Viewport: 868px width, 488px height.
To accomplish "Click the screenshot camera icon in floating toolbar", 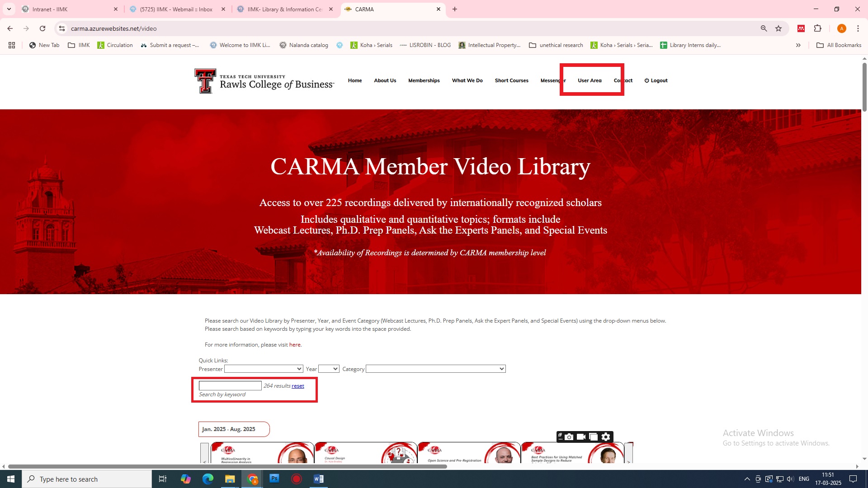I will [569, 437].
